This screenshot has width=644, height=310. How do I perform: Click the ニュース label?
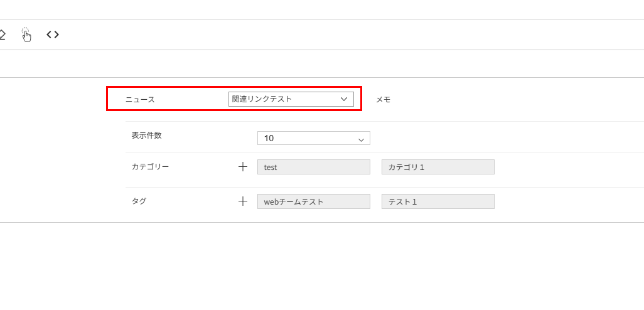pos(140,99)
